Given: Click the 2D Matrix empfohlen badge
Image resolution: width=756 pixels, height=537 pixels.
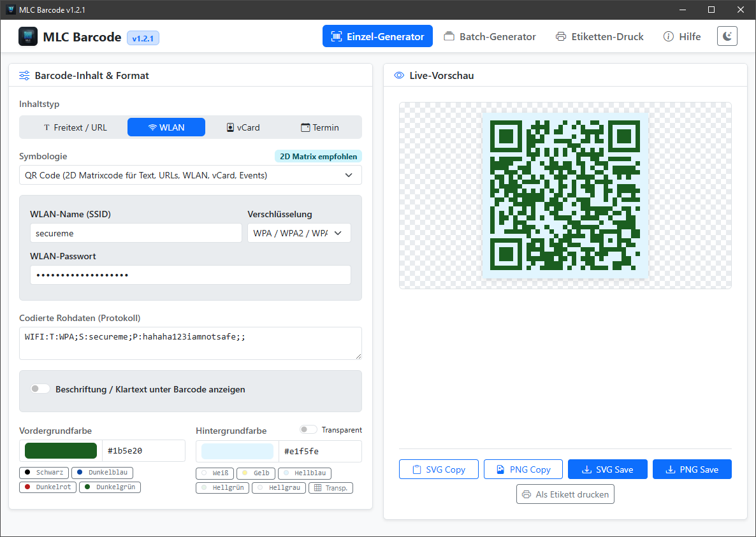Looking at the screenshot, I should (x=318, y=157).
